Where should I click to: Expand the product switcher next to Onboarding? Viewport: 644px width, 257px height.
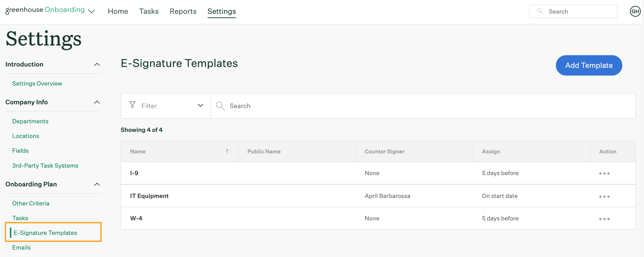(92, 11)
